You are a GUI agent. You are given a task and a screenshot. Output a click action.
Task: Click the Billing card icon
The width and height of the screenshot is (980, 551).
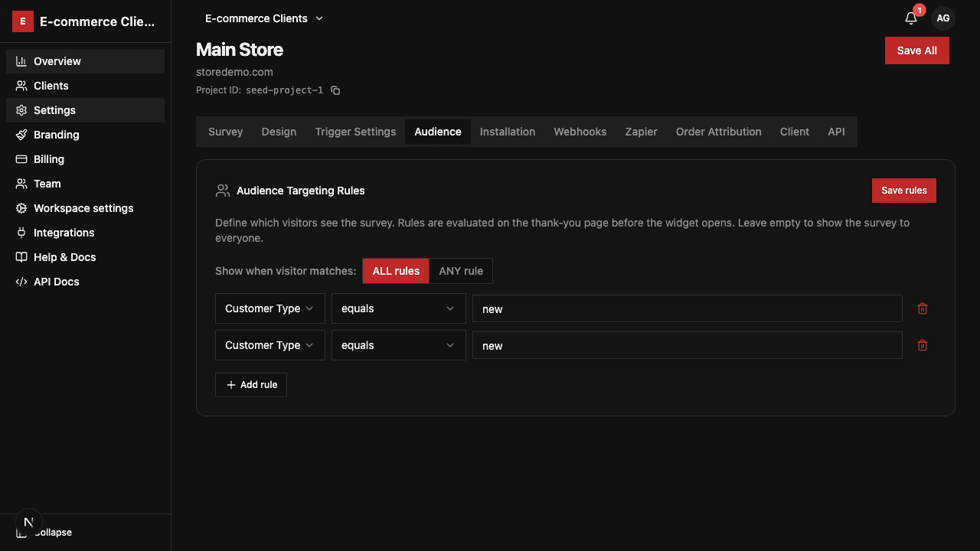click(x=21, y=159)
